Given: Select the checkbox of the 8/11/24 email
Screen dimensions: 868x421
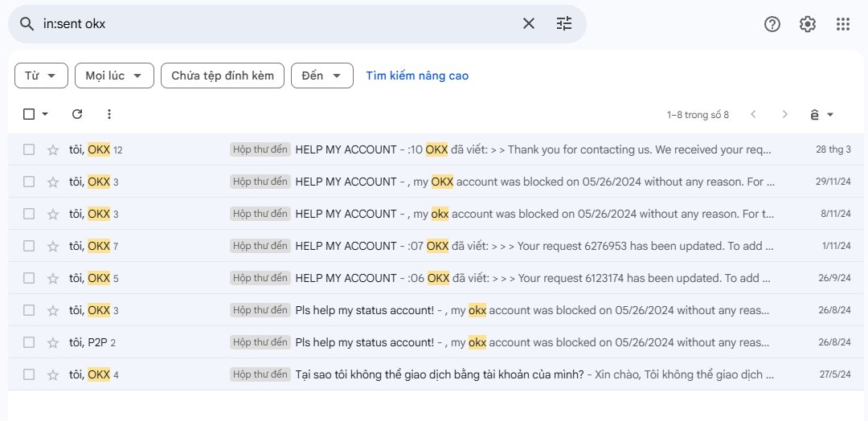Looking at the screenshot, I should [x=29, y=214].
